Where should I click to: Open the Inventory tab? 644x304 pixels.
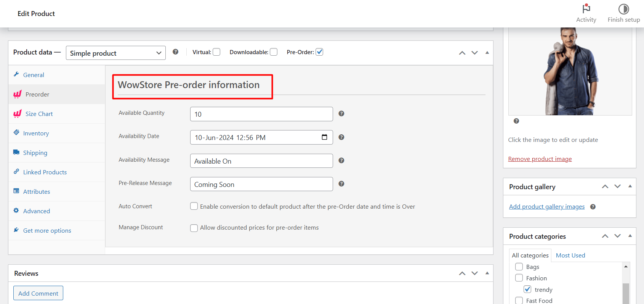tap(36, 134)
